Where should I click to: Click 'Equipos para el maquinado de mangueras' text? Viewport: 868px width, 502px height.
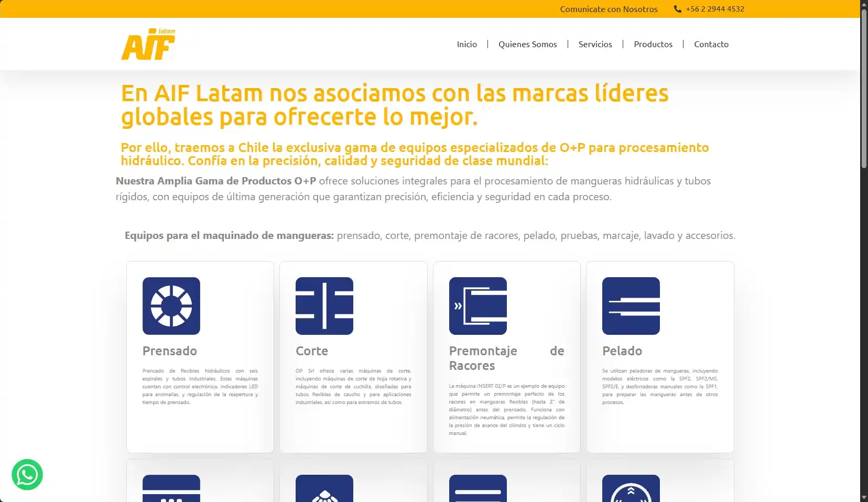point(229,235)
